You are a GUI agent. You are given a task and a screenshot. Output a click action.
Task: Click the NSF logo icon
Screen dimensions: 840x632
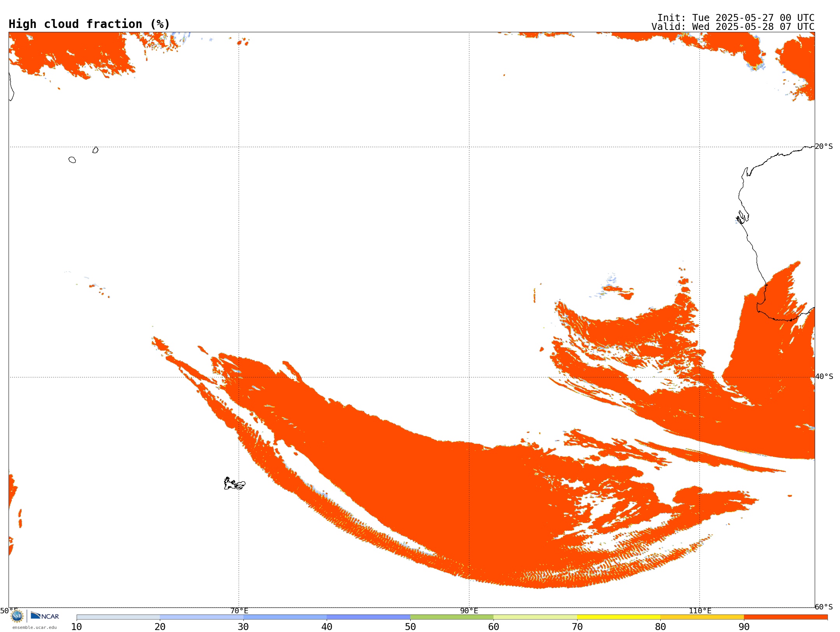(17, 616)
